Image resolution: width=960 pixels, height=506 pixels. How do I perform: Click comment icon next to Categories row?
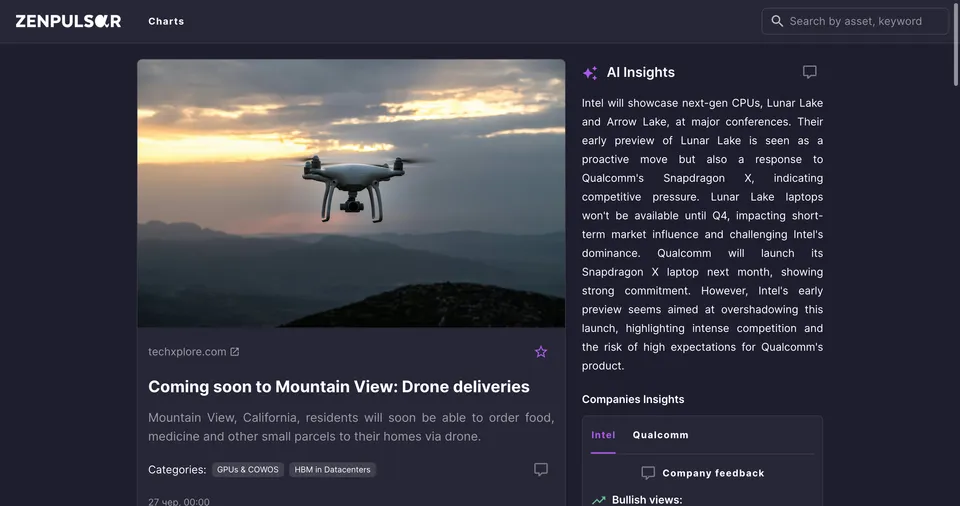click(541, 469)
